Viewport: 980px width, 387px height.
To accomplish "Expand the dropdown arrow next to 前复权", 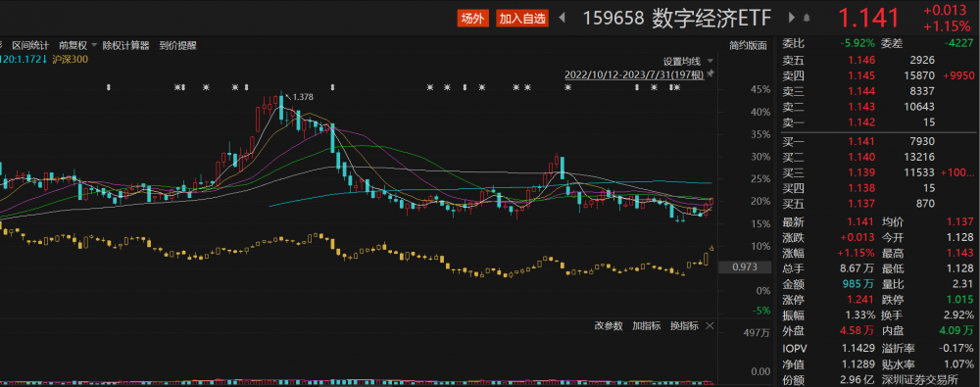I will 94,45.
